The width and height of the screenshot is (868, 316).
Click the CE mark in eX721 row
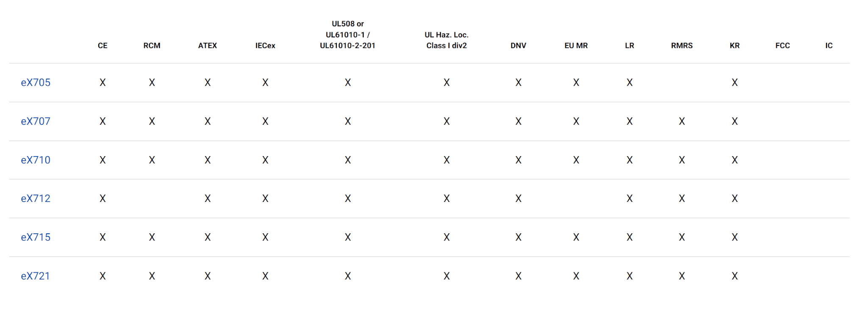pyautogui.click(x=103, y=276)
